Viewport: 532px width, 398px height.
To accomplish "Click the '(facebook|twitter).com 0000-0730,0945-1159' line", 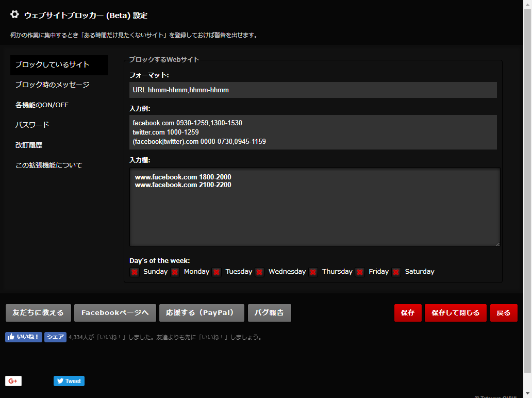I will (199, 141).
